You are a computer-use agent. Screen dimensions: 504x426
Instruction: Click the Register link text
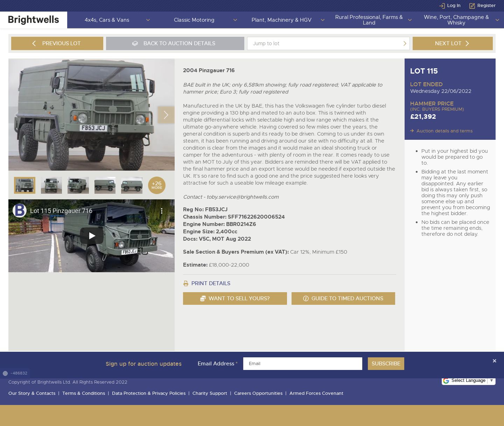click(x=486, y=6)
